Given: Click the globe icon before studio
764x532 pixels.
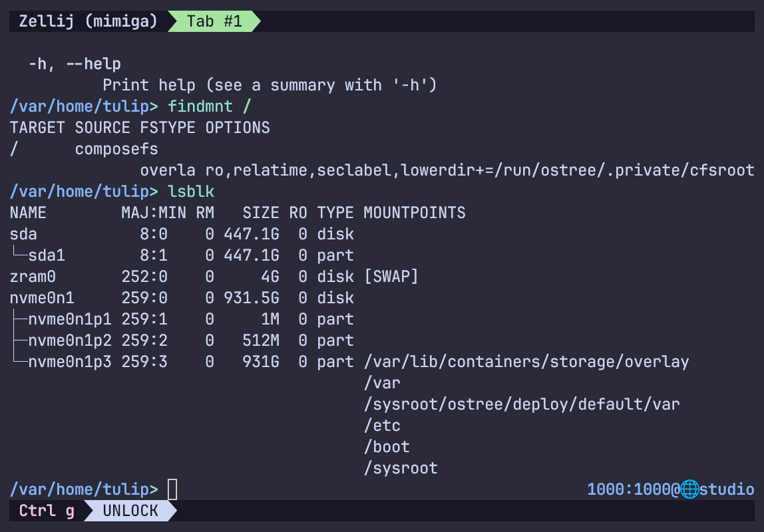Looking at the screenshot, I should click(x=689, y=489).
